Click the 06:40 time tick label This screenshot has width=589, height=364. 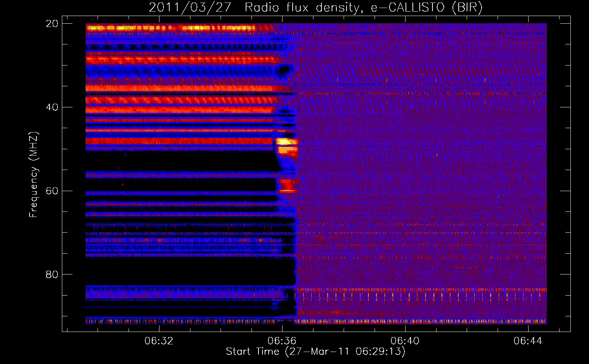[405, 341]
